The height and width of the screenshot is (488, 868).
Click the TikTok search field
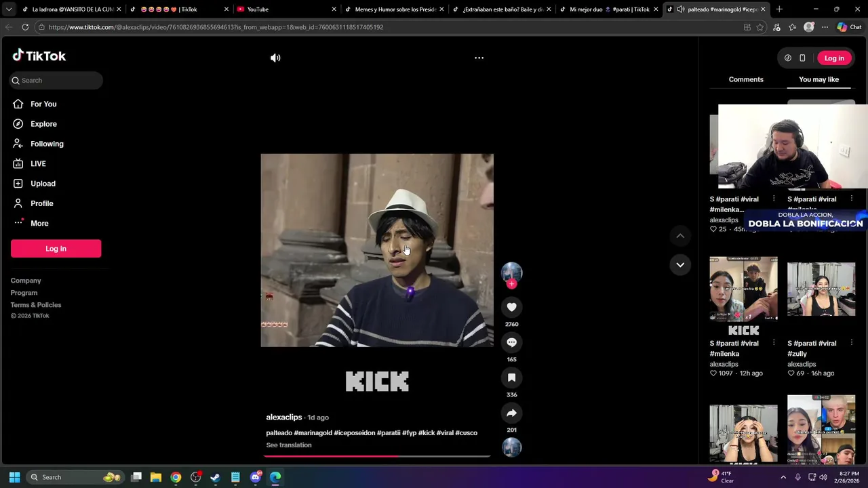point(56,80)
